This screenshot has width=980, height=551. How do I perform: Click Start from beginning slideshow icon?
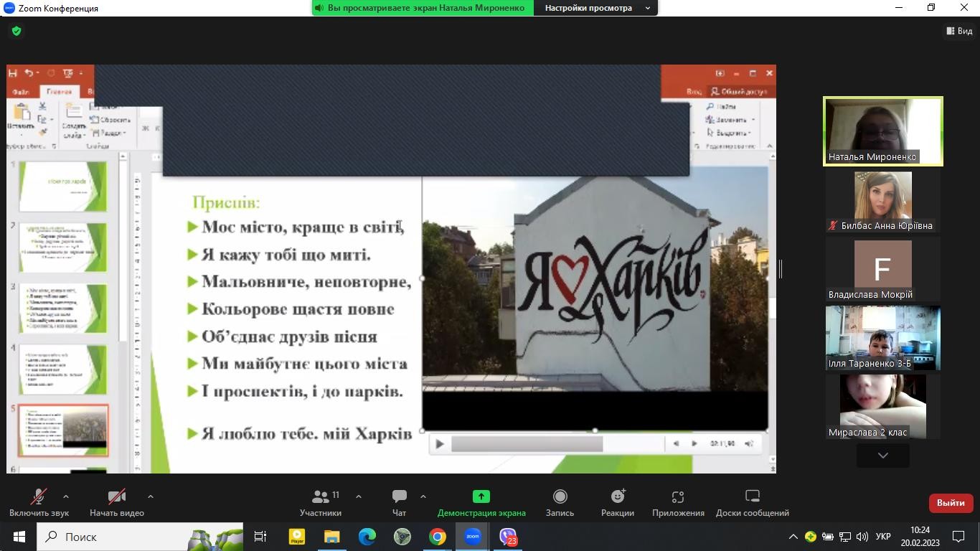point(67,73)
